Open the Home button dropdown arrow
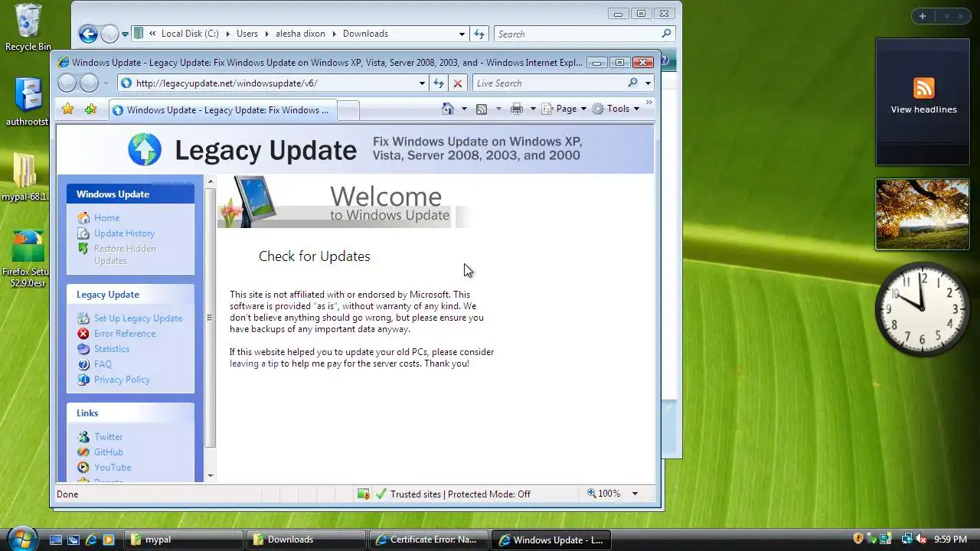 click(x=463, y=109)
